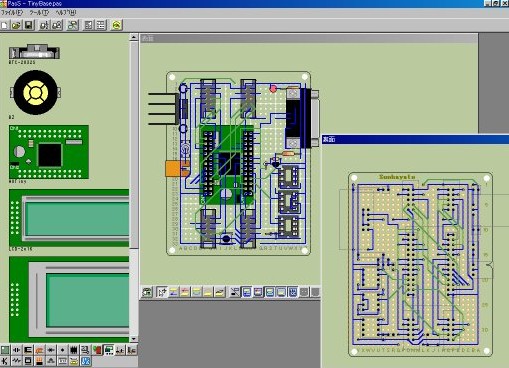Image resolution: width=509 pixels, height=368 pixels.
Task: Toggle the blue numbered view button
Action: (x=292, y=292)
